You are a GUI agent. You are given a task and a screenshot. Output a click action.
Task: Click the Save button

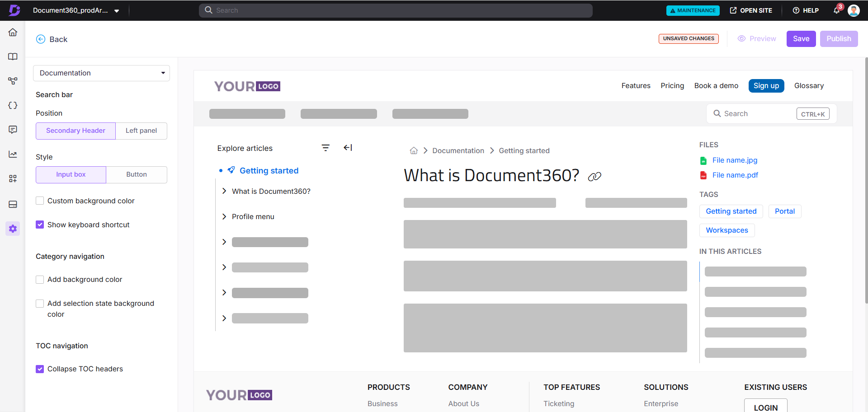point(801,39)
